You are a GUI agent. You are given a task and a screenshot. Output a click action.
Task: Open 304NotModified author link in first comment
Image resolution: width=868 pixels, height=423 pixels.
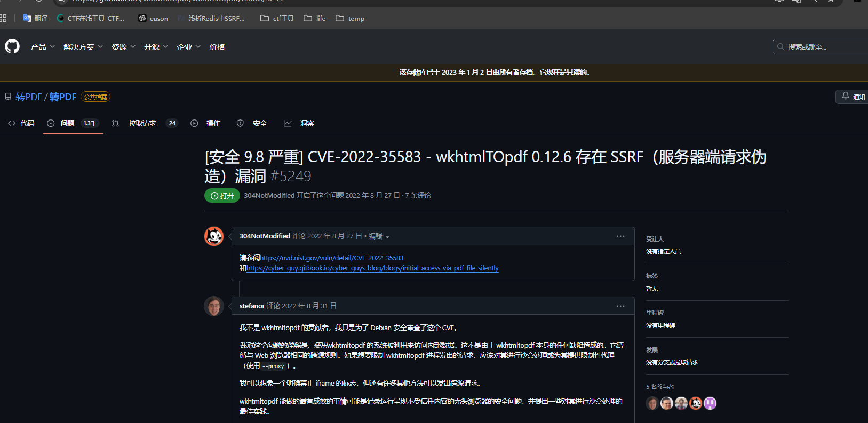click(265, 236)
